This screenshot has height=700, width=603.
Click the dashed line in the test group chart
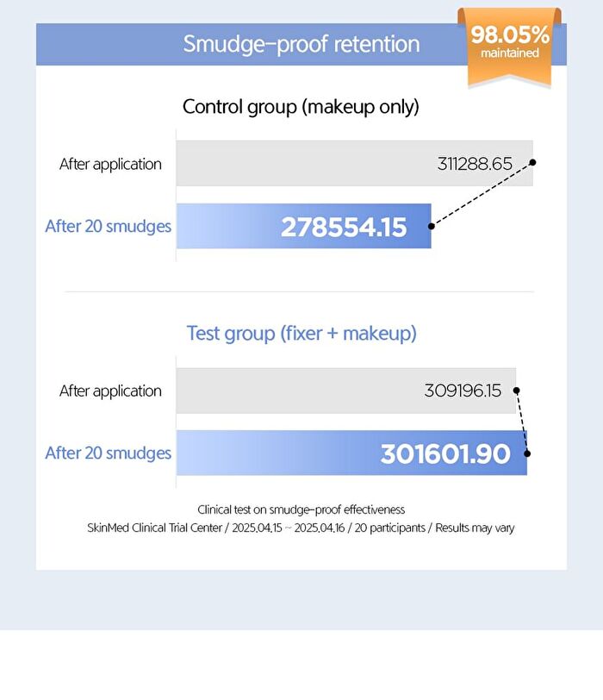pos(522,422)
